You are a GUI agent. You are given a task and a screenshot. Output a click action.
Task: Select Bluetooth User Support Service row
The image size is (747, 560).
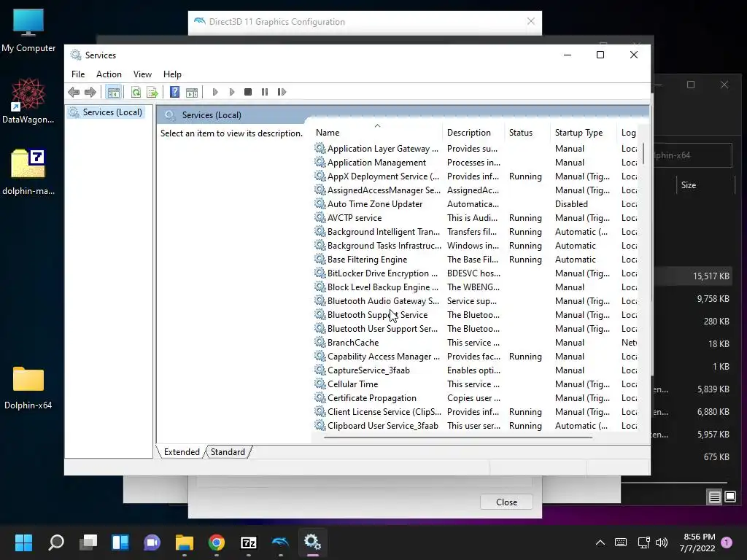coord(475,329)
